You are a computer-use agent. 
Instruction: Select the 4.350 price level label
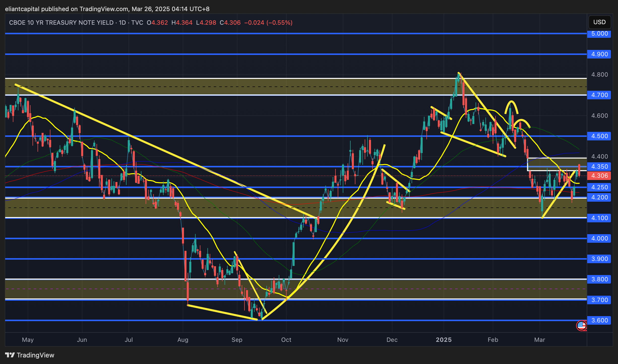tap(599, 167)
